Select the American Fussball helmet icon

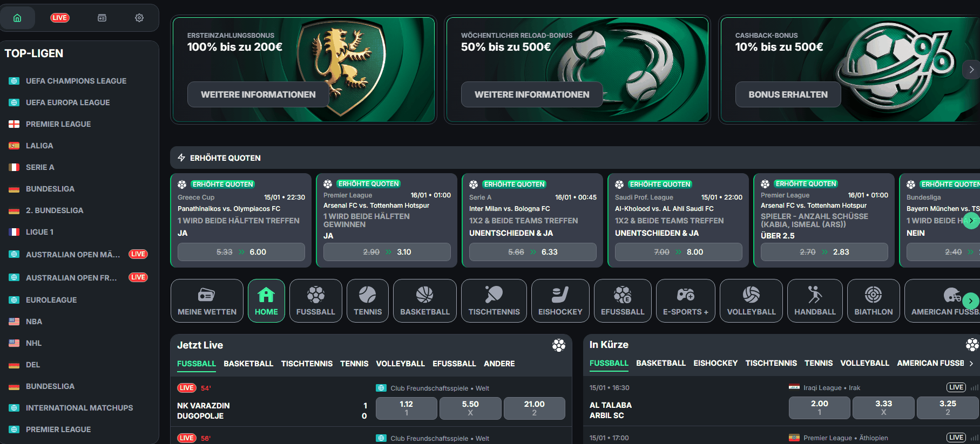[952, 295]
